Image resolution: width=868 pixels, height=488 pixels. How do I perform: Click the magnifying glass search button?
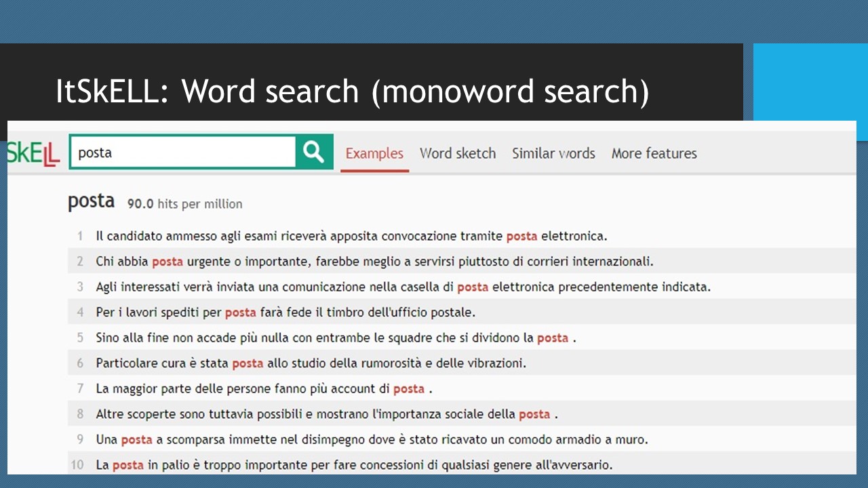point(314,152)
